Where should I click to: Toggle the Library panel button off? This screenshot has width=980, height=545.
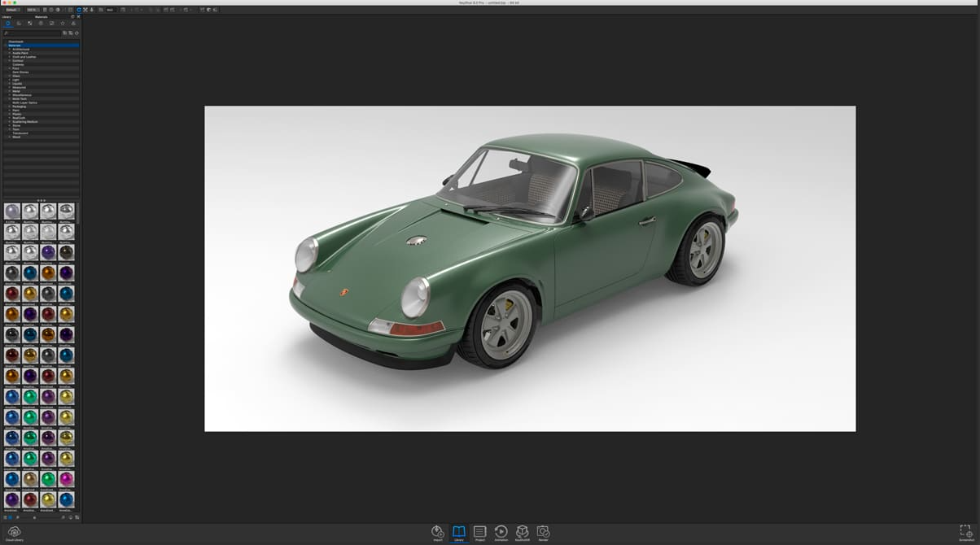(459, 532)
